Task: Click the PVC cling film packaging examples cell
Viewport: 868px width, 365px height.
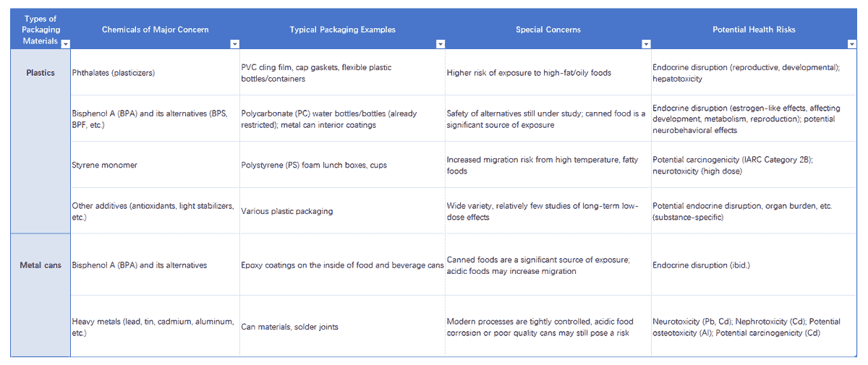Action: [x=342, y=72]
